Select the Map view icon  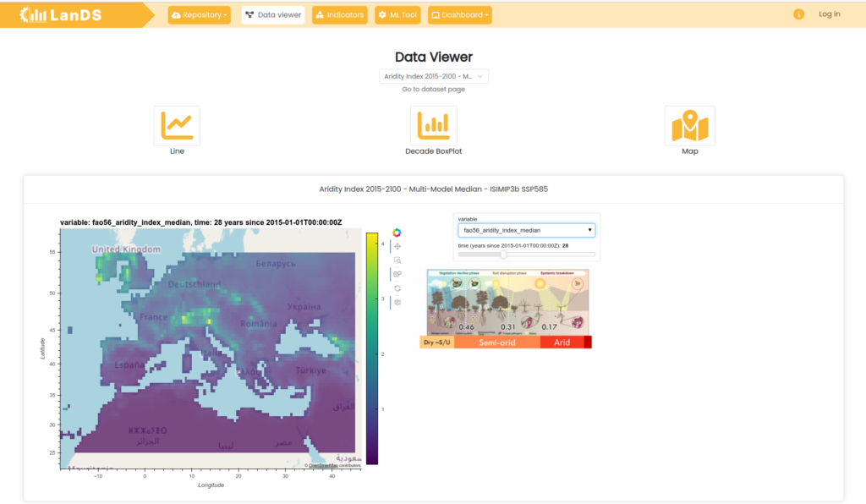[x=690, y=126]
